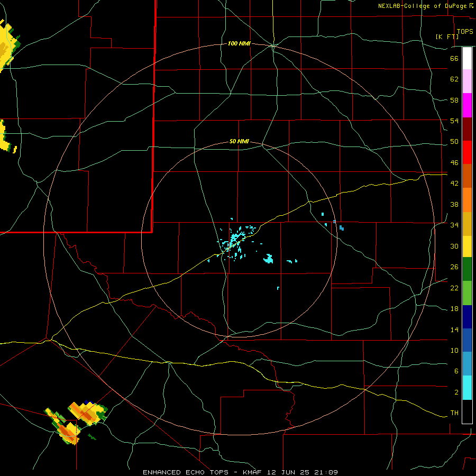Click the black TH legend swatch

[467, 411]
